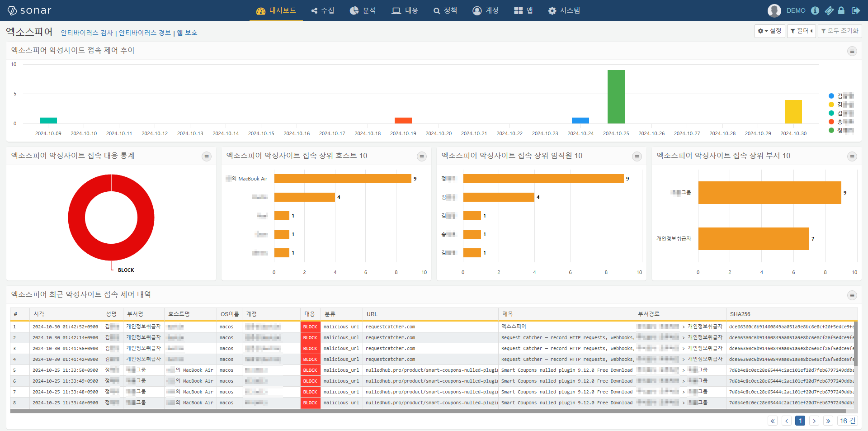Click the 모두 초기화 reset button
The height and width of the screenshot is (431, 868).
click(840, 31)
